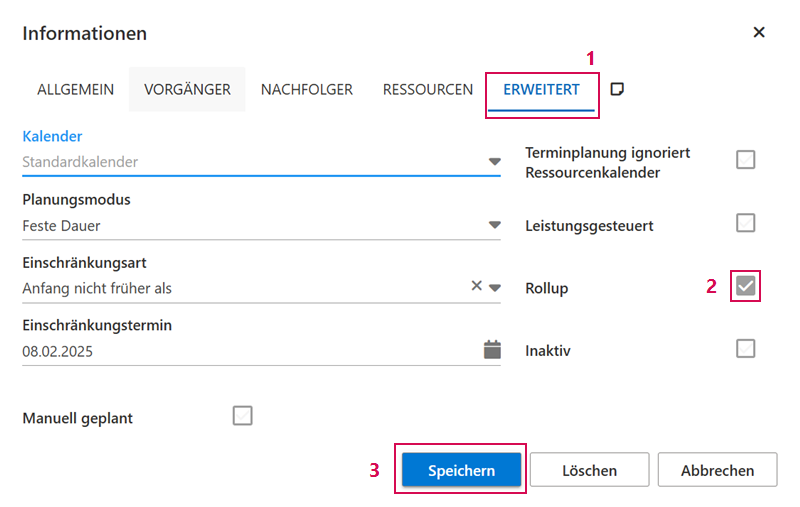Enable the Leistungsgesteuert checkbox
Image resolution: width=800 pixels, height=507 pixels.
click(x=745, y=223)
